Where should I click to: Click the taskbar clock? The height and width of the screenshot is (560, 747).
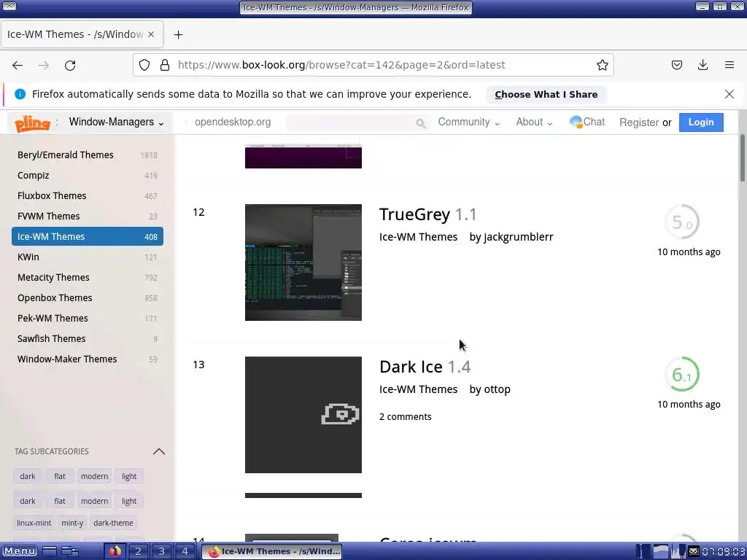pos(723,551)
